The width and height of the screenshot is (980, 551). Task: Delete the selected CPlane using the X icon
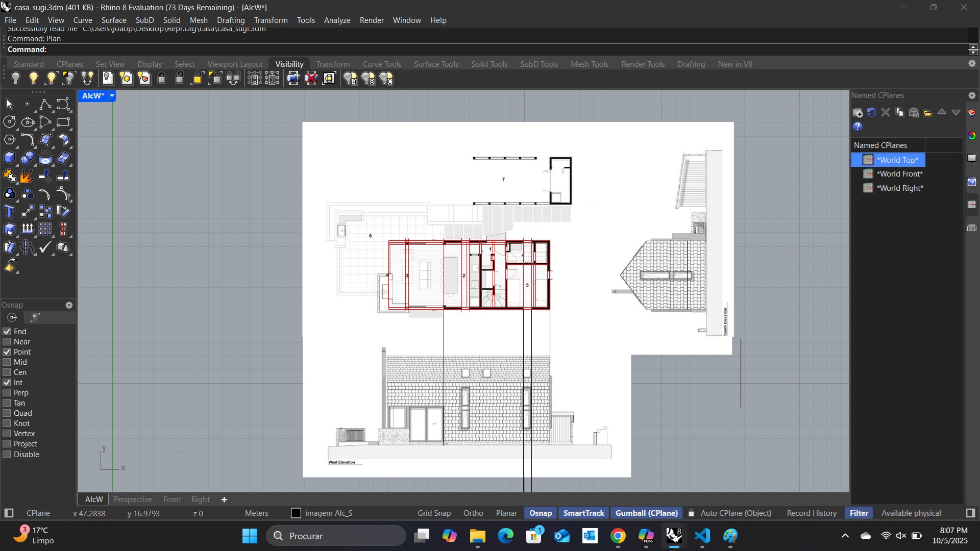pos(886,112)
